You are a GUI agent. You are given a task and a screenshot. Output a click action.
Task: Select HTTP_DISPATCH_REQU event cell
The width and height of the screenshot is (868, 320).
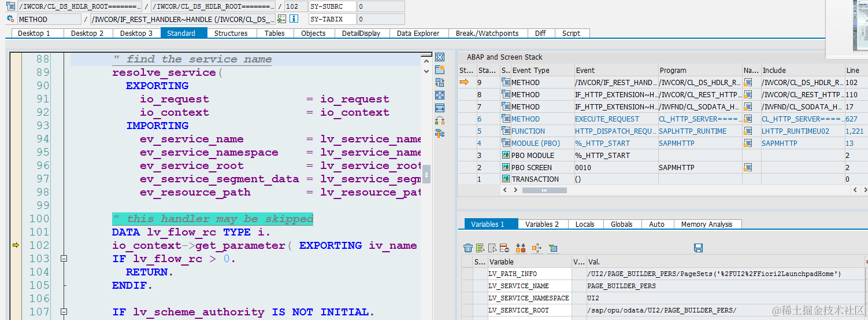coord(616,131)
